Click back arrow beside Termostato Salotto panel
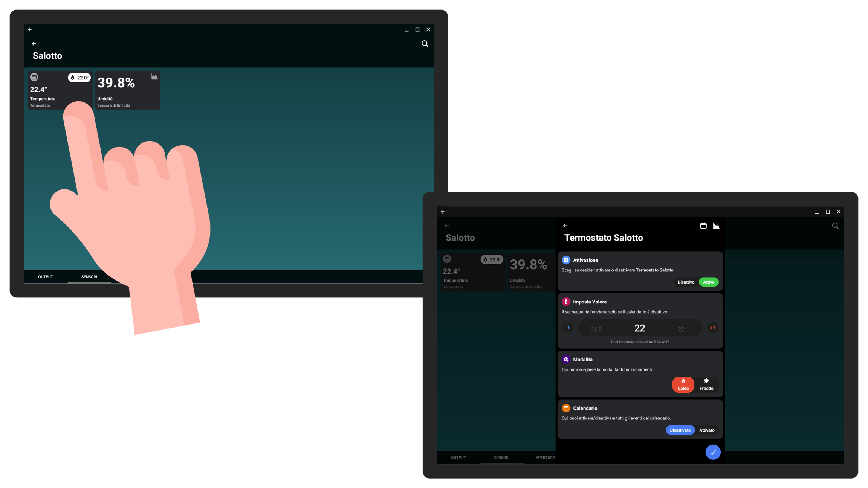The image size is (868, 488). click(x=565, y=226)
